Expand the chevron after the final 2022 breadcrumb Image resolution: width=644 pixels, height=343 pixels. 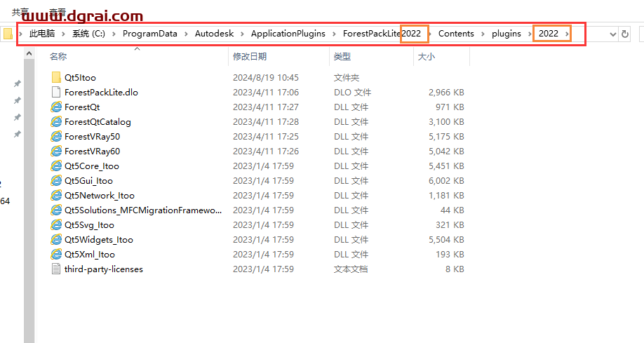click(566, 34)
